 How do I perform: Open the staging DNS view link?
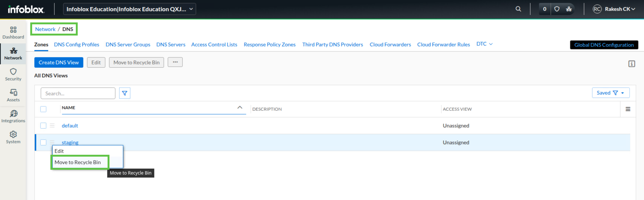pos(70,142)
